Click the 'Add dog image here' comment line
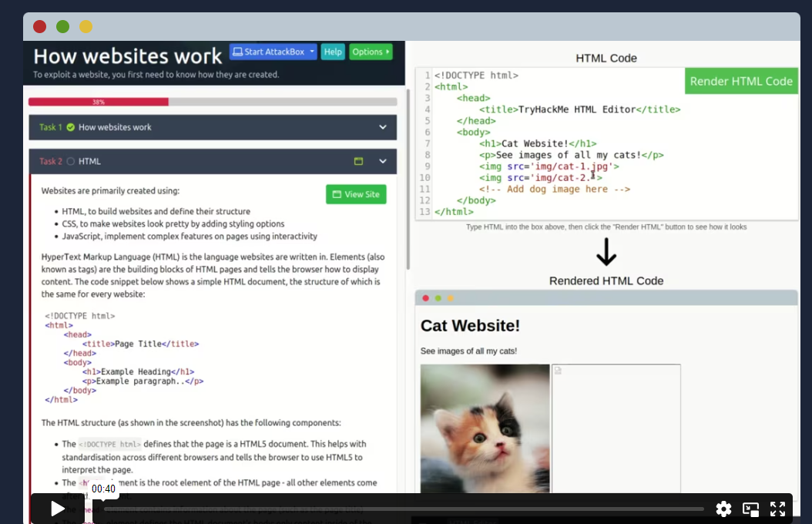The height and width of the screenshot is (524, 812). (x=555, y=189)
